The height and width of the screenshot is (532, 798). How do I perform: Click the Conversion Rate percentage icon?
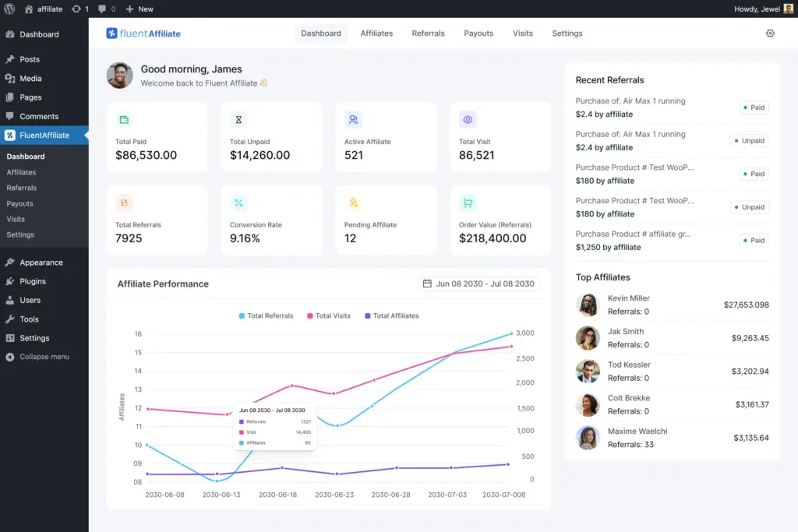tap(238, 203)
